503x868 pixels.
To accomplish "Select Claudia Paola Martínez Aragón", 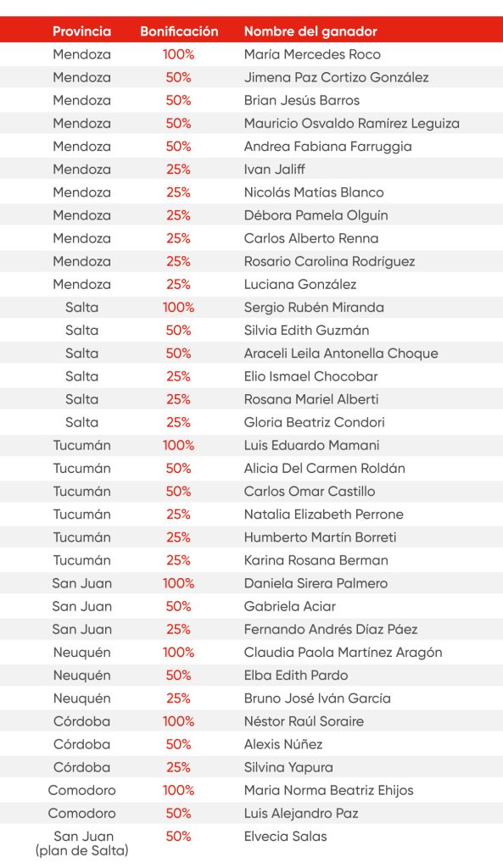I will [343, 652].
